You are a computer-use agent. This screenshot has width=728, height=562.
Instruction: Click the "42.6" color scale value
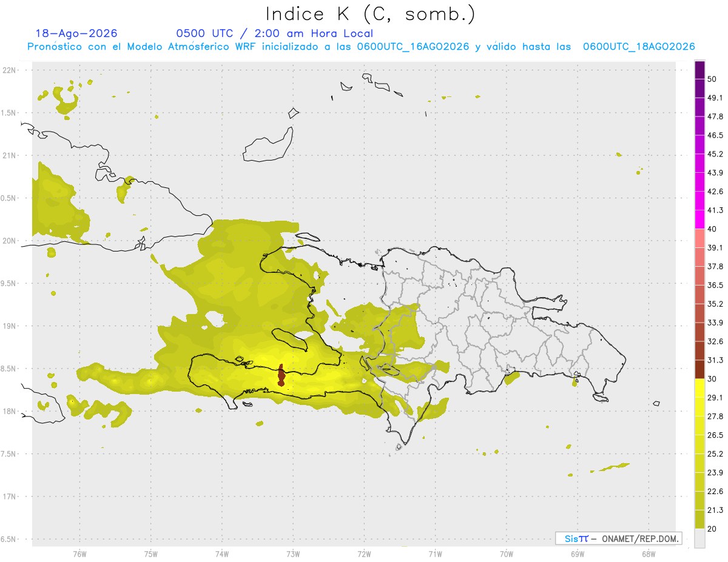(x=715, y=192)
